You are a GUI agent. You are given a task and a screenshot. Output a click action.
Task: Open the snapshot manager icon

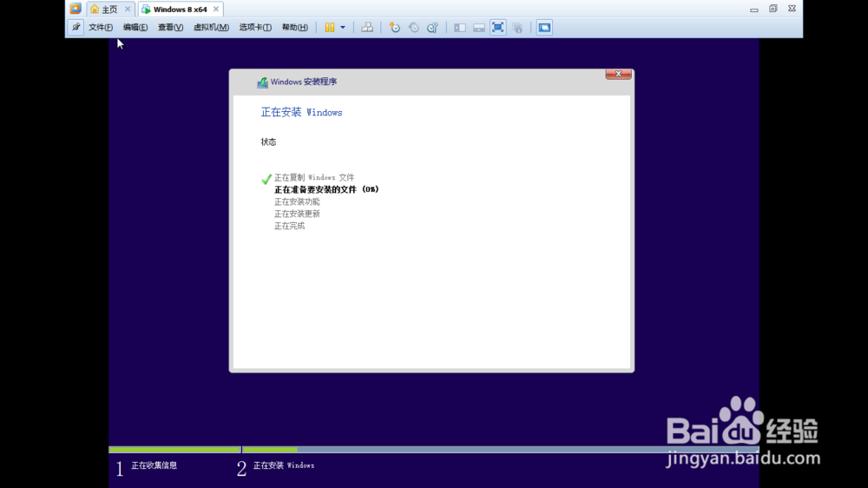click(x=432, y=27)
